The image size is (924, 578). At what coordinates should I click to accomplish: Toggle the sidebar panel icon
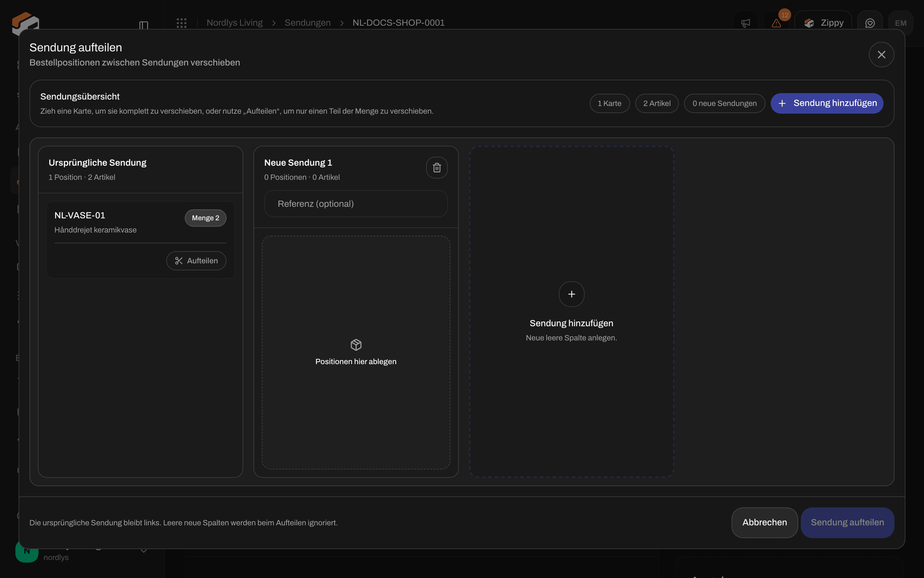143,25
